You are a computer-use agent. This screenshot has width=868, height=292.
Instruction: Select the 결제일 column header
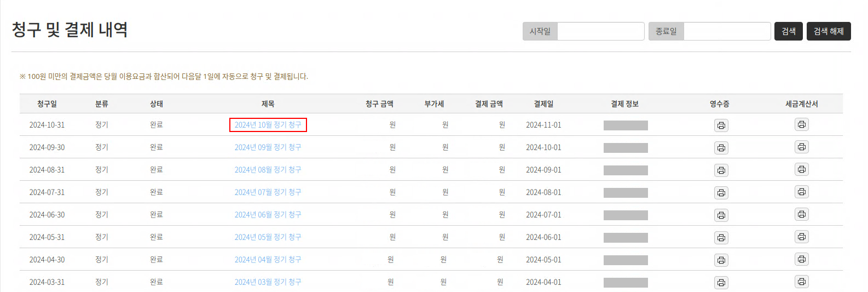tap(544, 104)
